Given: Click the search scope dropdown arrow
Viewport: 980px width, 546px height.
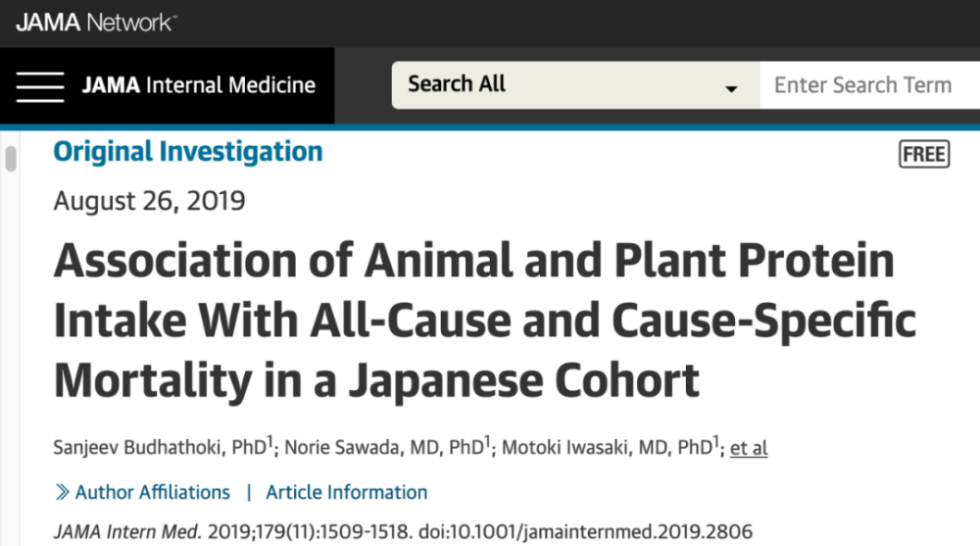Looking at the screenshot, I should tap(731, 89).
